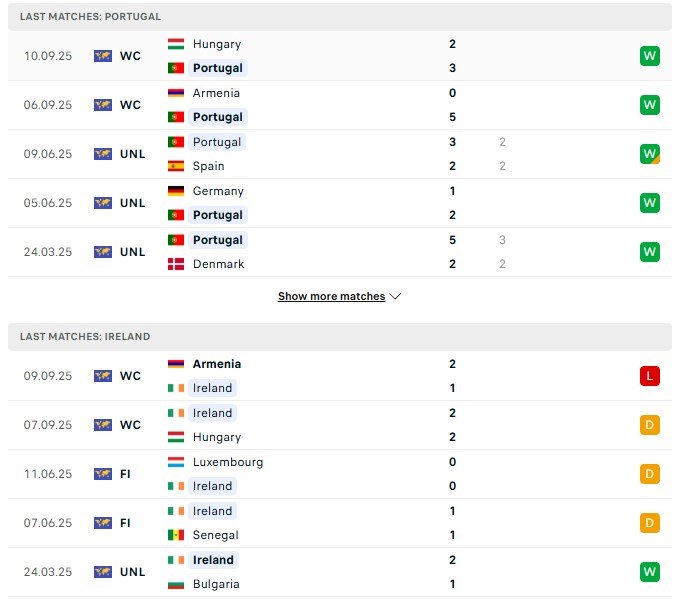Image resolution: width=684 pixels, height=601 pixels.
Task: Click the Spain flag icon
Action: pyautogui.click(x=176, y=166)
